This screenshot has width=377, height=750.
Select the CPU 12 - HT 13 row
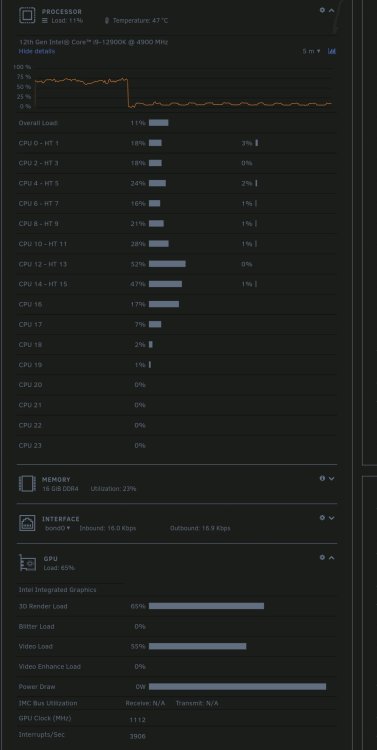pos(177,264)
